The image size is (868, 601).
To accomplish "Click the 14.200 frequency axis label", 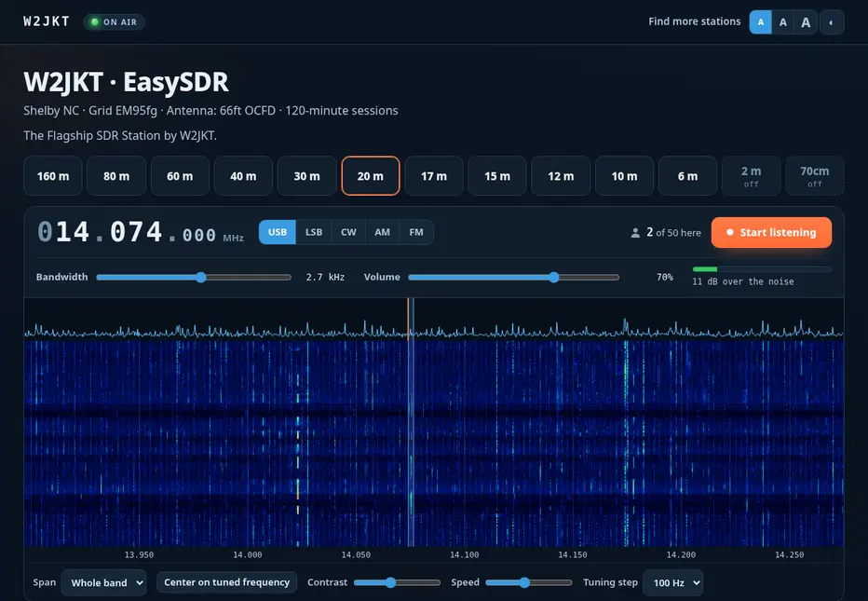I will (x=681, y=554).
